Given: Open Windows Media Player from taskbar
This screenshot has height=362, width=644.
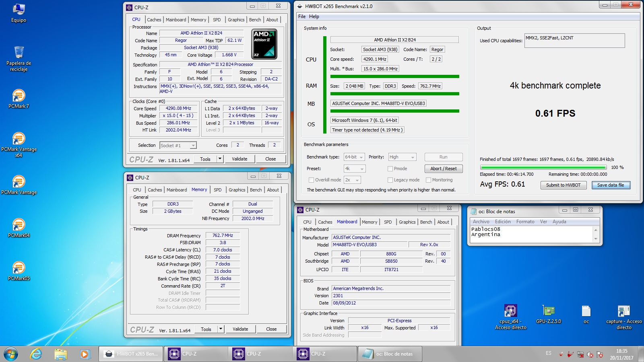Looking at the screenshot, I should (85, 354).
